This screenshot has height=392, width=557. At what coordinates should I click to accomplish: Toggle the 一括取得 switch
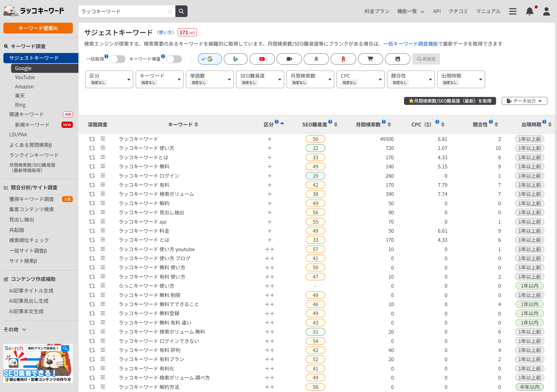(x=118, y=59)
